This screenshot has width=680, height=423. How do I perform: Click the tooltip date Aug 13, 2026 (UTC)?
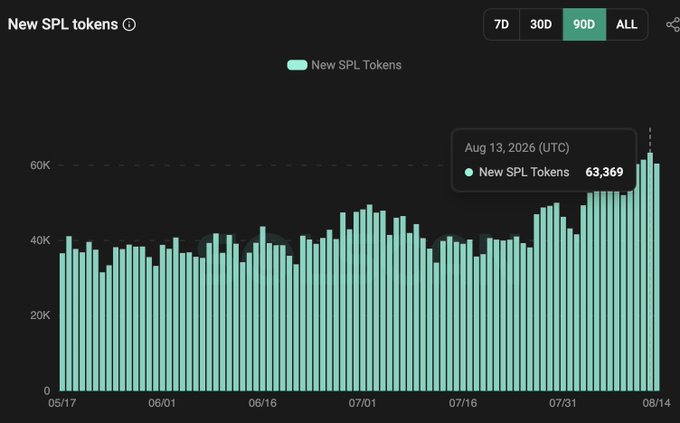coord(517,148)
